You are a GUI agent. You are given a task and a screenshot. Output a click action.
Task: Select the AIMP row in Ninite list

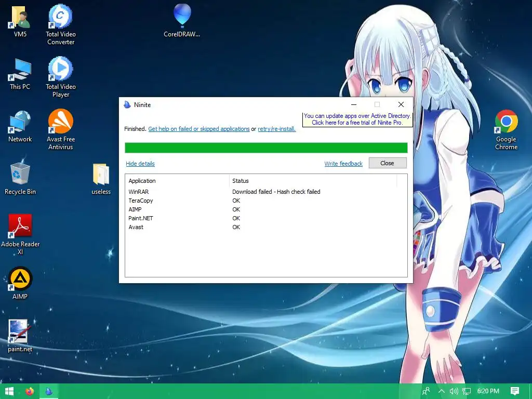tap(266, 209)
